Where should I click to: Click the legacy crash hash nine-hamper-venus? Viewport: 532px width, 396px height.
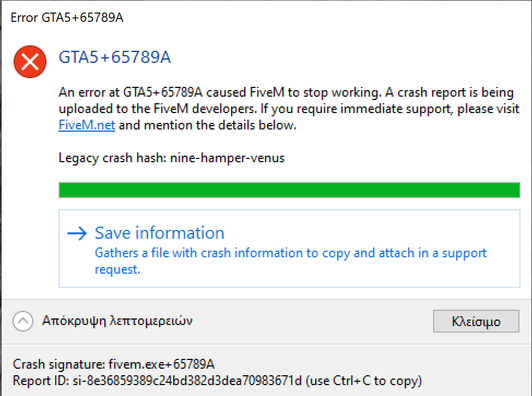click(x=171, y=158)
